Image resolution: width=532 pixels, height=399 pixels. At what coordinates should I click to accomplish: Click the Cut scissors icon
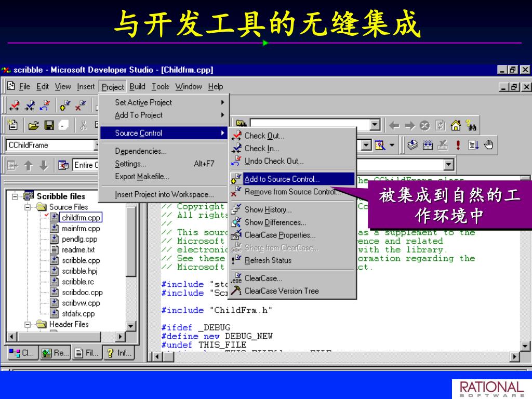coord(84,126)
